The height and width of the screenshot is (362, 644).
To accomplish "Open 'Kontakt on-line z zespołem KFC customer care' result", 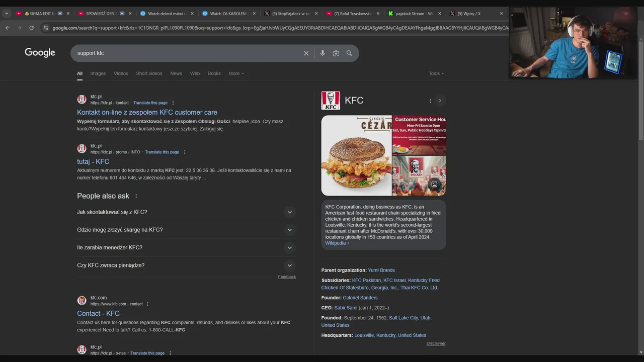I will click(147, 113).
